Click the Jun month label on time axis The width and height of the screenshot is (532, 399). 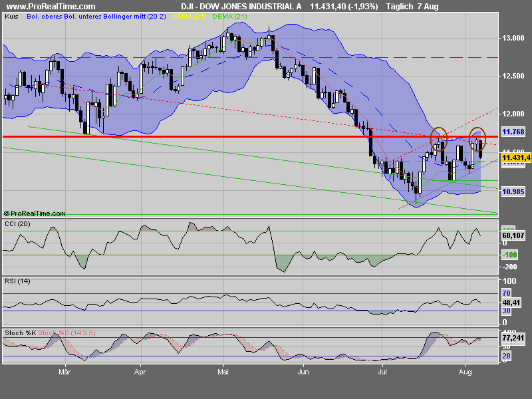pos(303,372)
